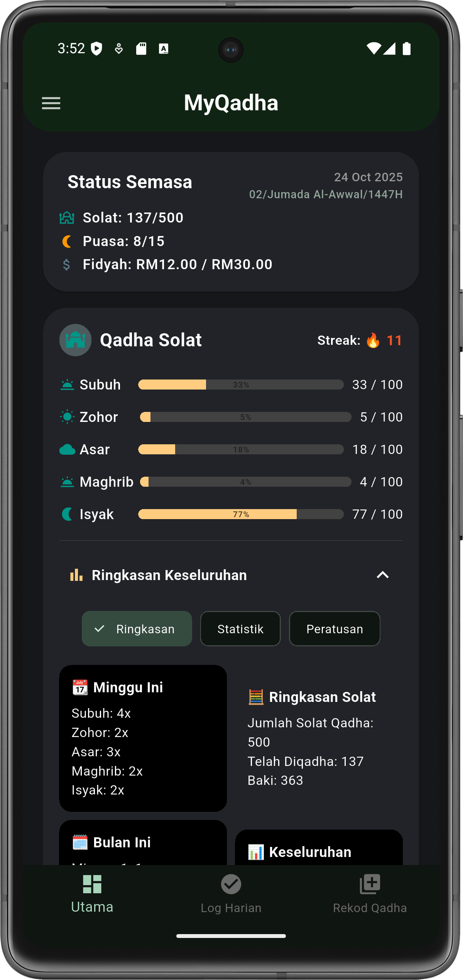Tap the moon icon beside Isyak
Viewport: 463px width, 980px height.
pyautogui.click(x=67, y=514)
